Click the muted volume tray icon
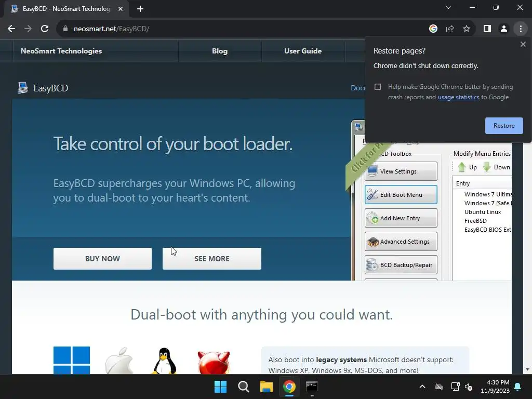 pyautogui.click(x=469, y=387)
